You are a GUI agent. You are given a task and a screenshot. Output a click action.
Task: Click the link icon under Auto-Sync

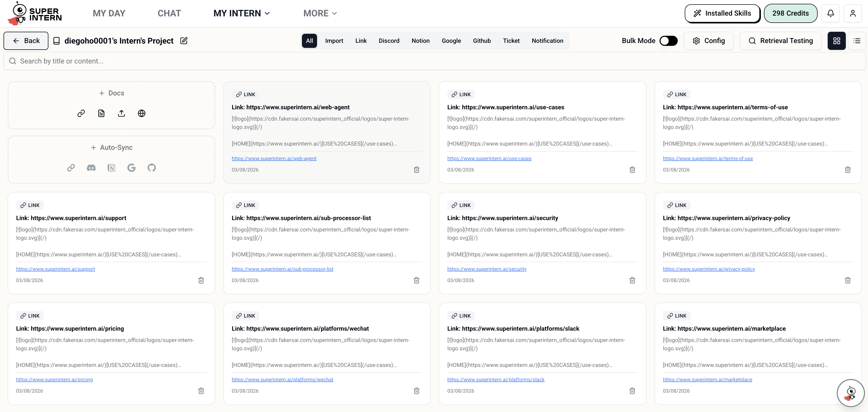(71, 168)
